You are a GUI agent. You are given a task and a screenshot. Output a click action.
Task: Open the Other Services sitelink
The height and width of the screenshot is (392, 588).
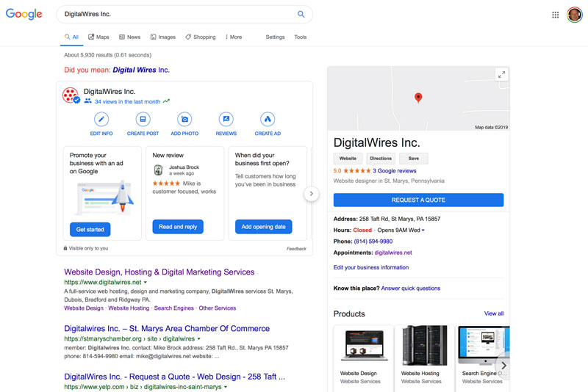click(218, 308)
